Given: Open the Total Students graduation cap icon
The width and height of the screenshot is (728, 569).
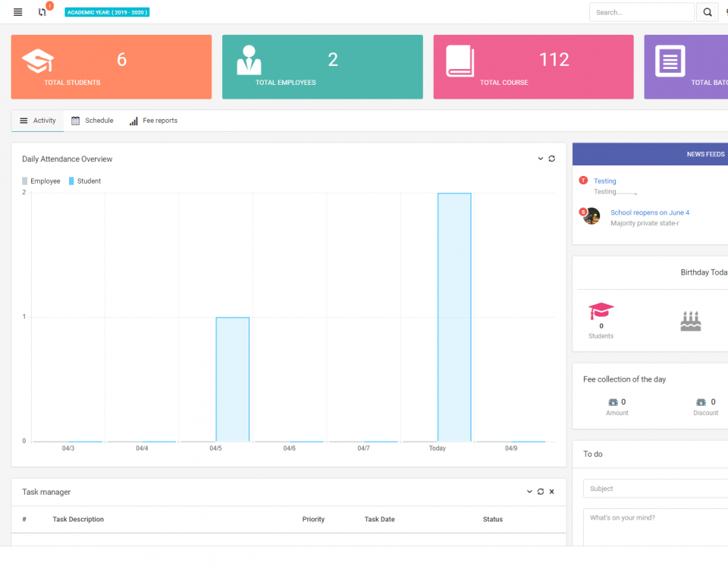Looking at the screenshot, I should (38, 61).
